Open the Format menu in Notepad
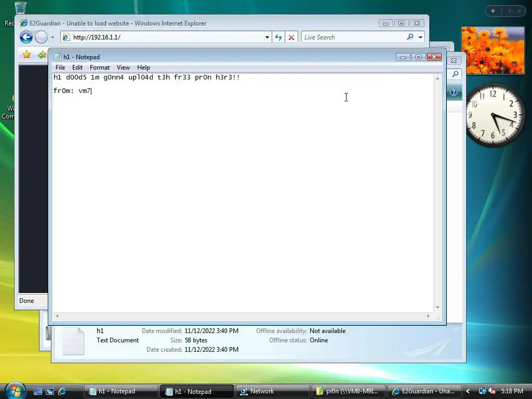Image resolution: width=532 pixels, height=399 pixels. click(100, 68)
